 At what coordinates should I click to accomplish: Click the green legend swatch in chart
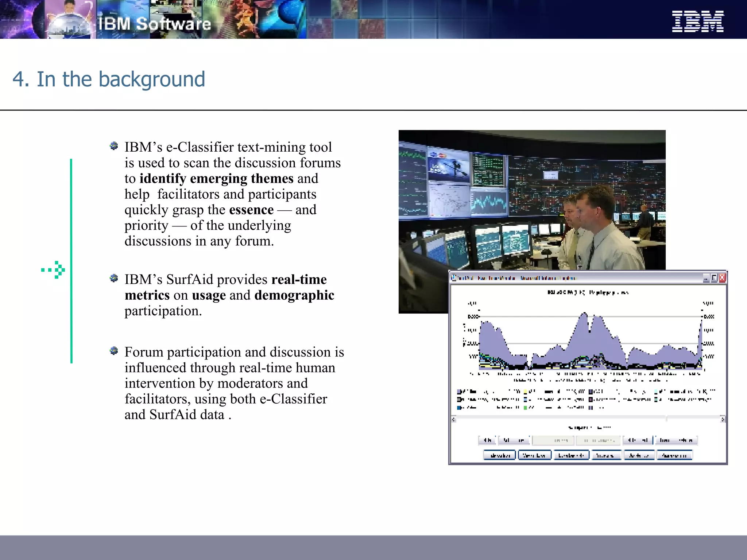tap(526, 407)
